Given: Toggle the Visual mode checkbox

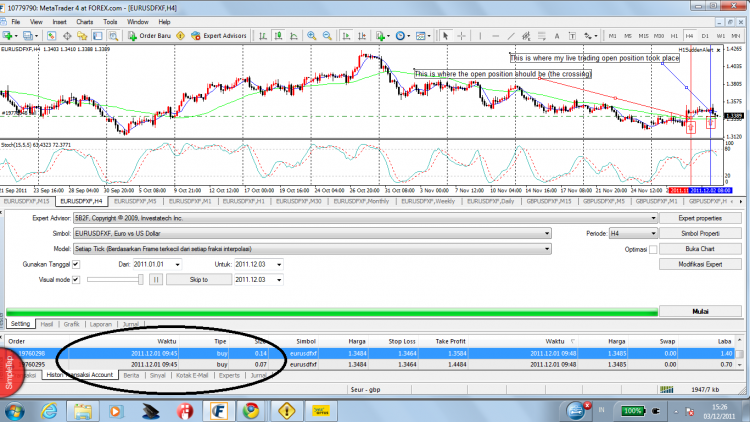Looking at the screenshot, I should [x=76, y=279].
